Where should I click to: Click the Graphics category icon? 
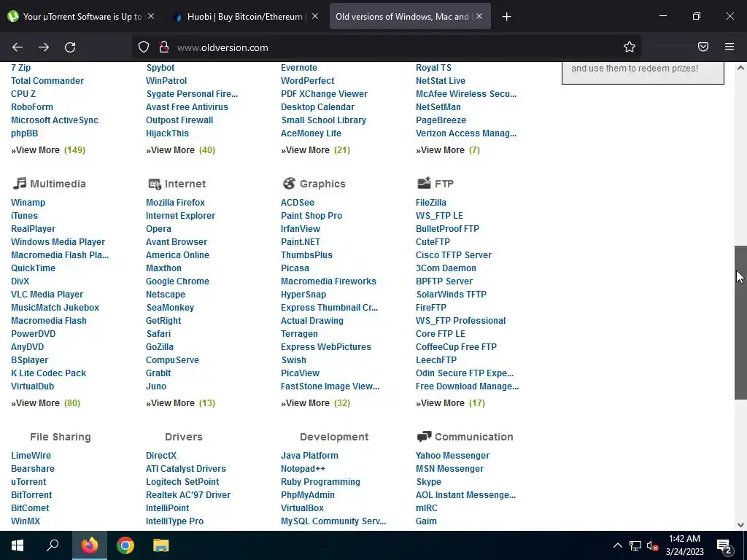pyautogui.click(x=289, y=183)
